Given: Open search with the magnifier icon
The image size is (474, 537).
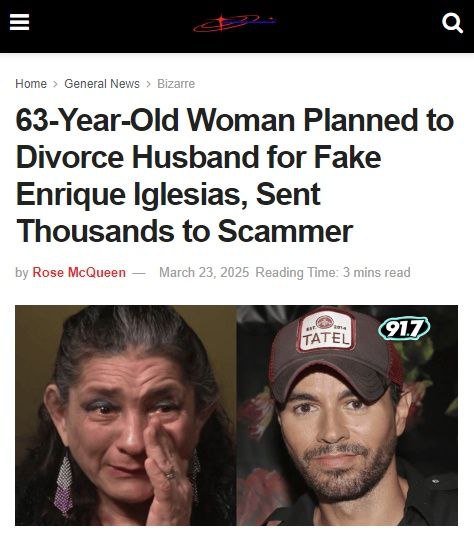Looking at the screenshot, I should (x=452, y=23).
